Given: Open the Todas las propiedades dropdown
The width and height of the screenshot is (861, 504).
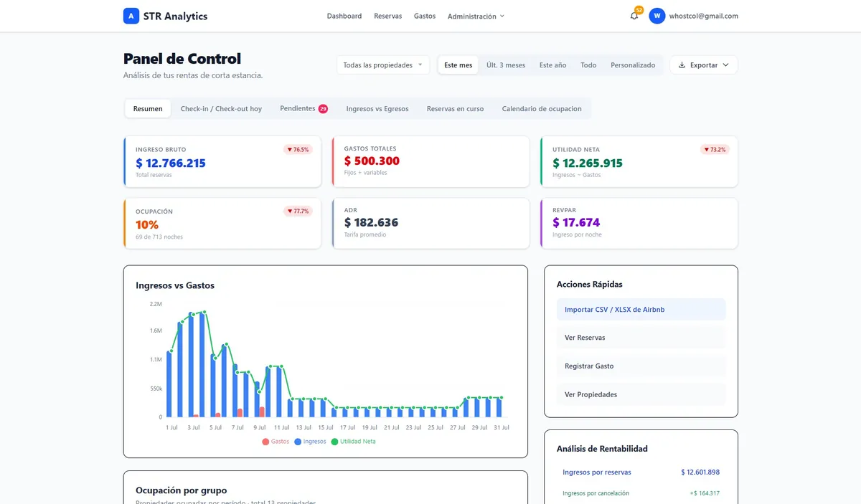Looking at the screenshot, I should (x=383, y=65).
